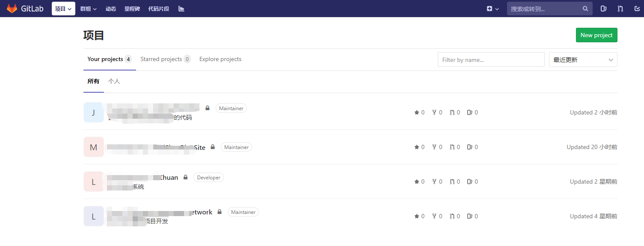Switch to the Starred projects tab
The height and width of the screenshot is (246, 644).
click(x=165, y=59)
